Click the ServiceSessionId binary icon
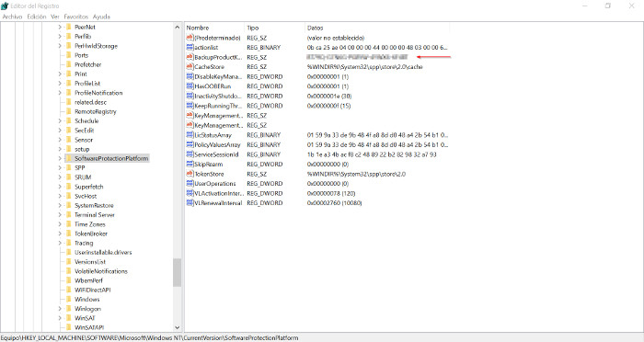The width and height of the screenshot is (644, 342). click(x=190, y=154)
